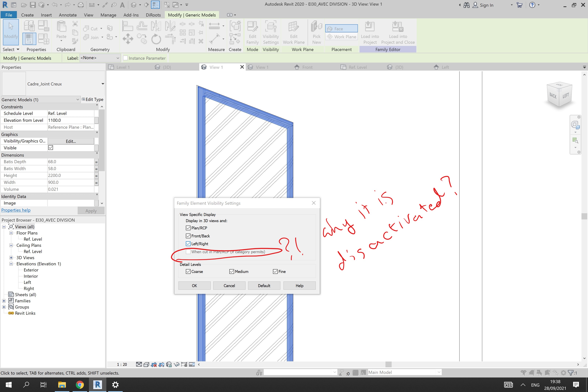Disable the Fine detail level checkbox
This screenshot has width=588, height=392.
point(275,271)
